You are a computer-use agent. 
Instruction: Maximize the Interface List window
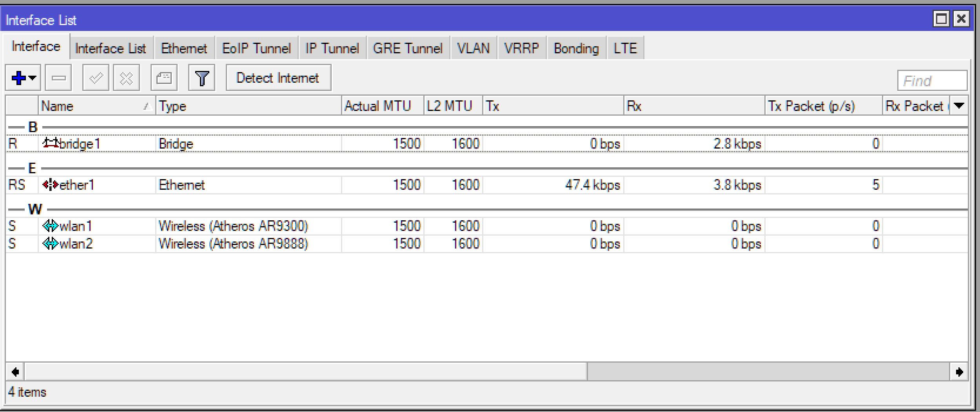click(942, 18)
